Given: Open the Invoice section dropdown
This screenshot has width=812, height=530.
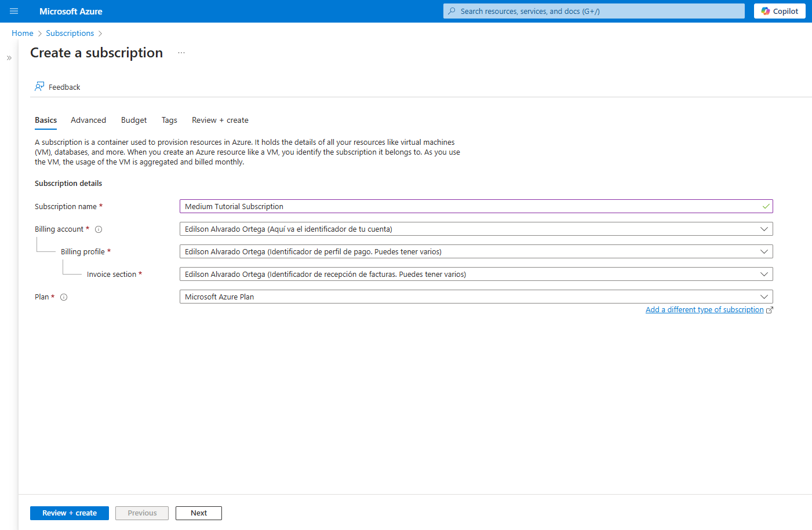Looking at the screenshot, I should point(476,274).
